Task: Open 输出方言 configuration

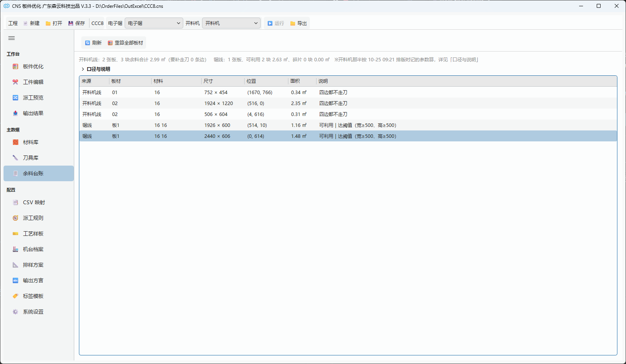Action: (x=39, y=280)
